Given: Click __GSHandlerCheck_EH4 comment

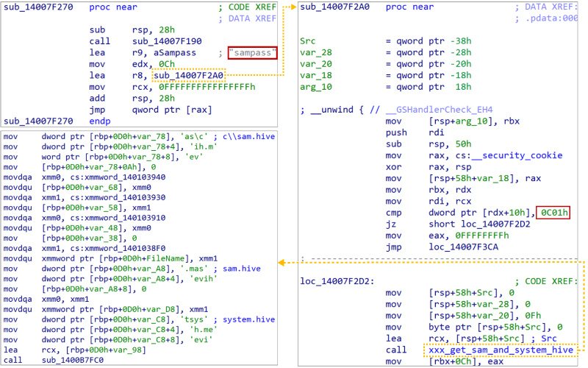Looking at the screenshot, I should (x=439, y=110).
